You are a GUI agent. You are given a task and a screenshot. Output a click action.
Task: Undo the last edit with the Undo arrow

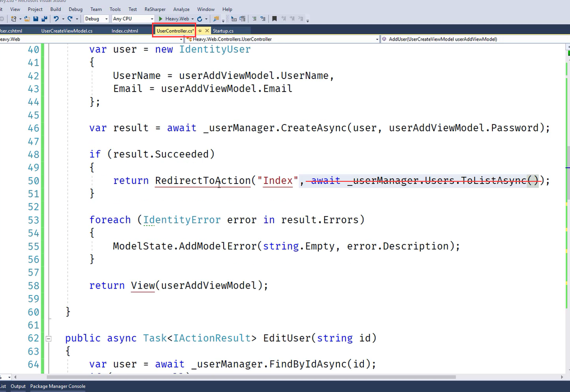point(56,19)
